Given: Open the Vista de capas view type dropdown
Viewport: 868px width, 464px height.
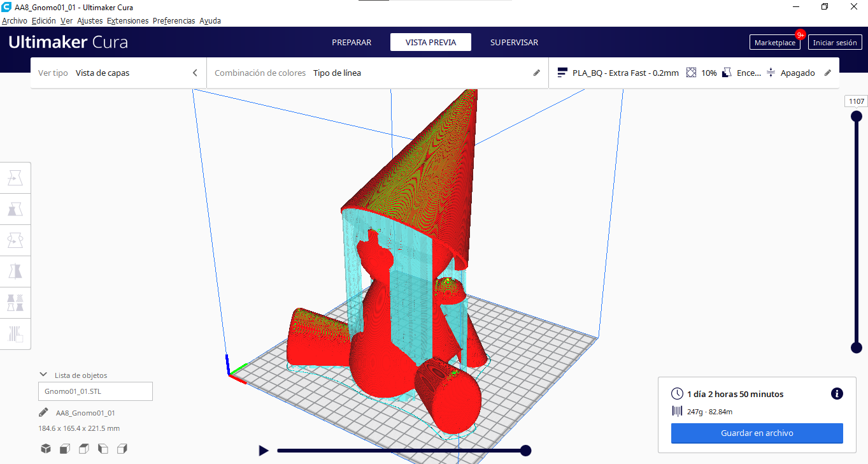Looking at the screenshot, I should 118,73.
